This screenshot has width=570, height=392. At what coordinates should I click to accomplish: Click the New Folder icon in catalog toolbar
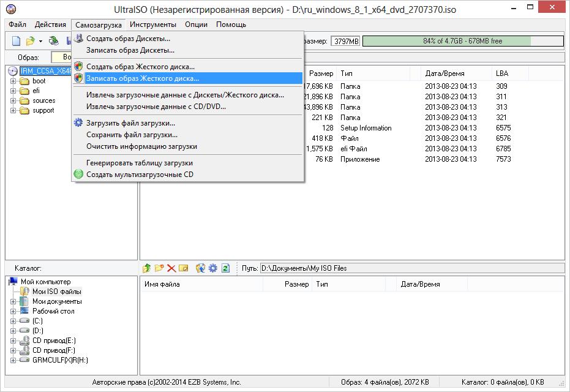pos(159,268)
